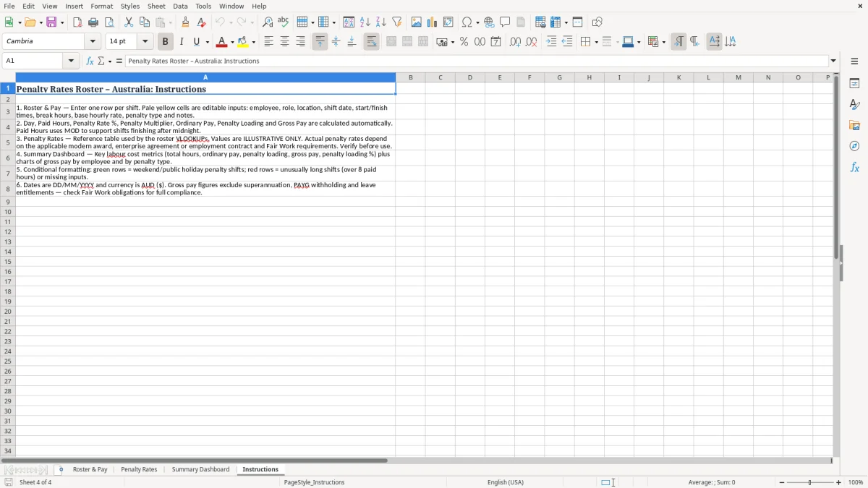
Task: Open the Tools menu
Action: [203, 6]
